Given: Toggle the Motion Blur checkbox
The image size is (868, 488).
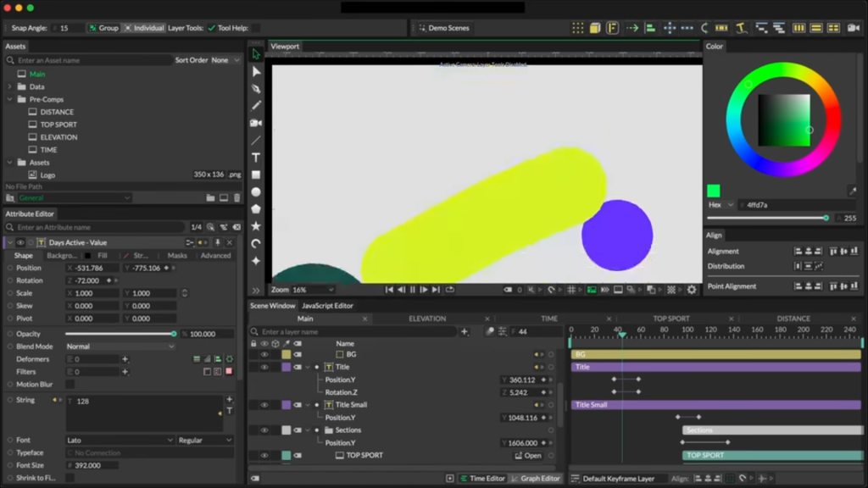Looking at the screenshot, I should point(70,385).
